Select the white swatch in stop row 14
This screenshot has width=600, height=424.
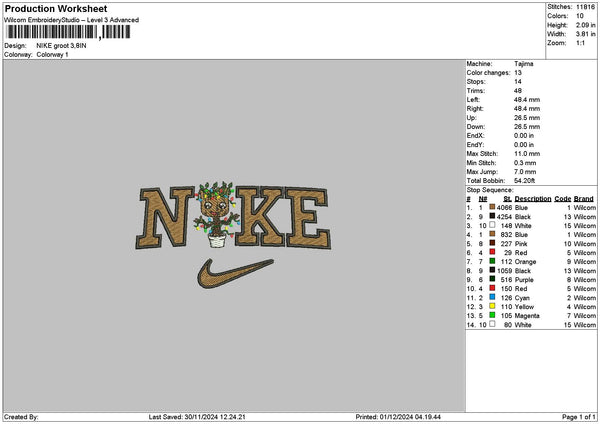492,324
